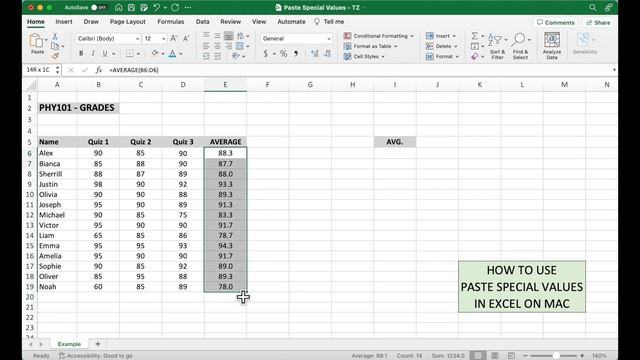Click the font color swatch A

pos(173,53)
